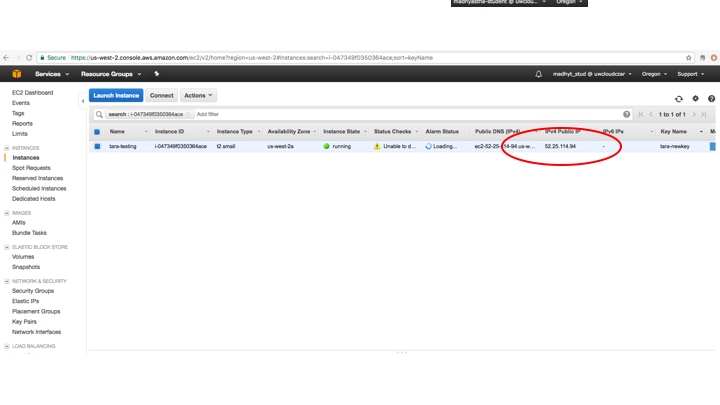Open Network Interfaces in sidebar
720x405 pixels.
(x=37, y=332)
